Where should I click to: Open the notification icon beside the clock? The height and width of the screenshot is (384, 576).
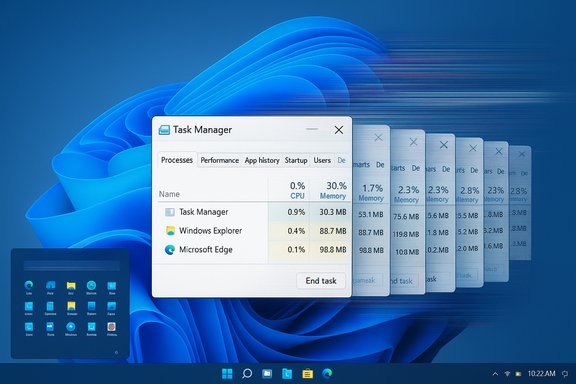click(x=565, y=374)
